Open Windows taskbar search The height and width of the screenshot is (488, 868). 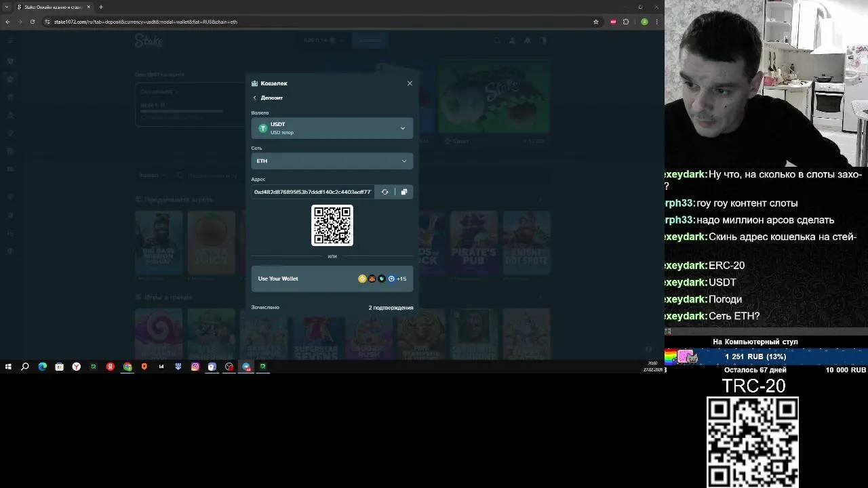pyautogui.click(x=25, y=367)
